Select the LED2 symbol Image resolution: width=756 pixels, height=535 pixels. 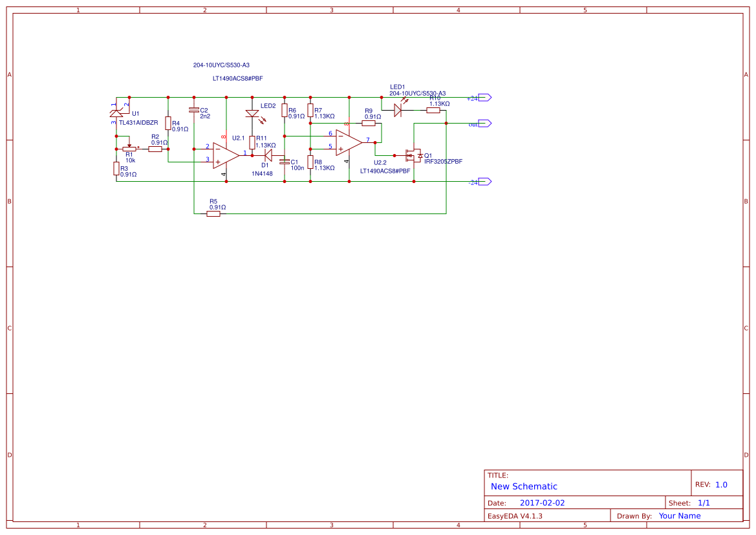[x=252, y=115]
